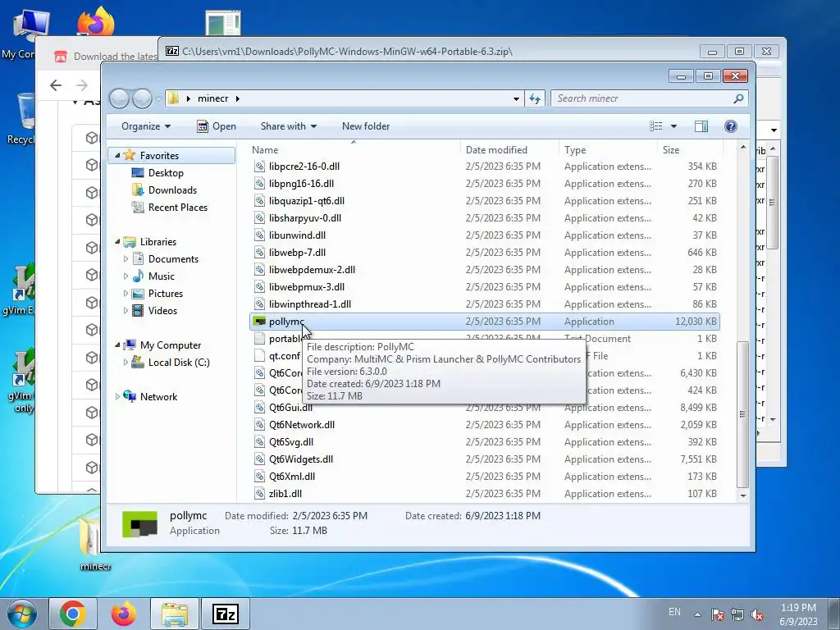Image resolution: width=840 pixels, height=630 pixels.
Task: Show hidden tray icons arrow
Action: [697, 615]
